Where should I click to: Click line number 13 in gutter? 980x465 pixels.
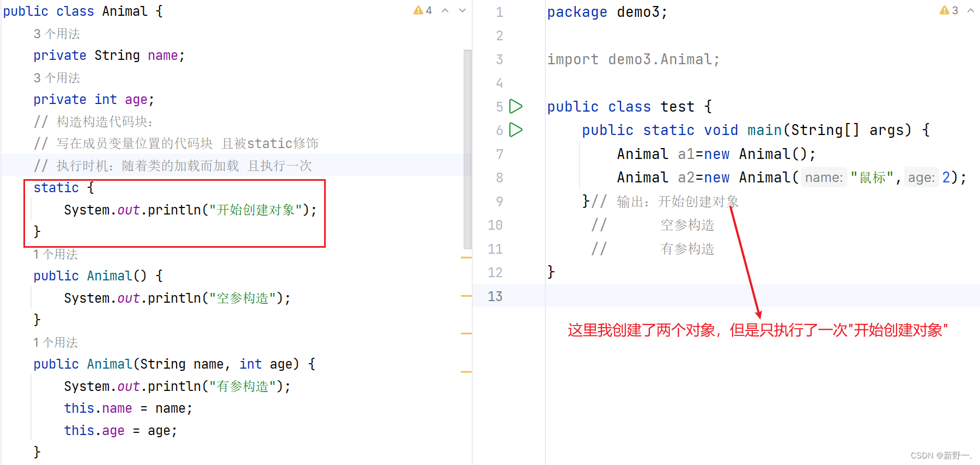coord(495,296)
